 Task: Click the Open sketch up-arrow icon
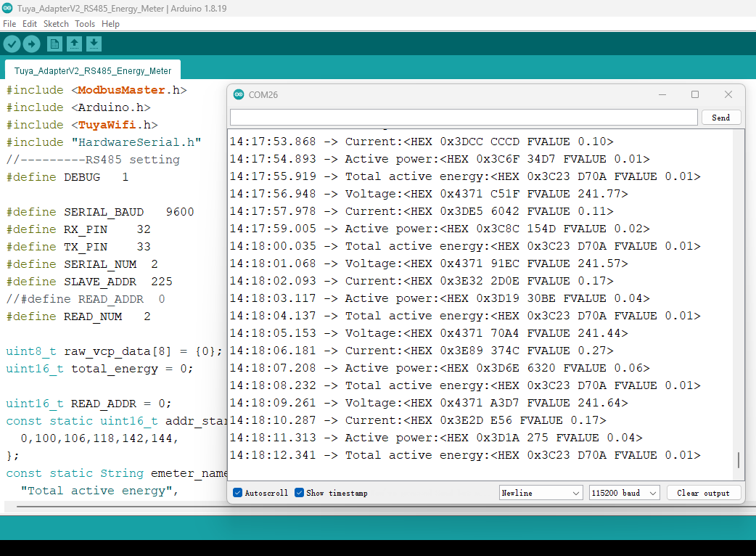(x=74, y=44)
